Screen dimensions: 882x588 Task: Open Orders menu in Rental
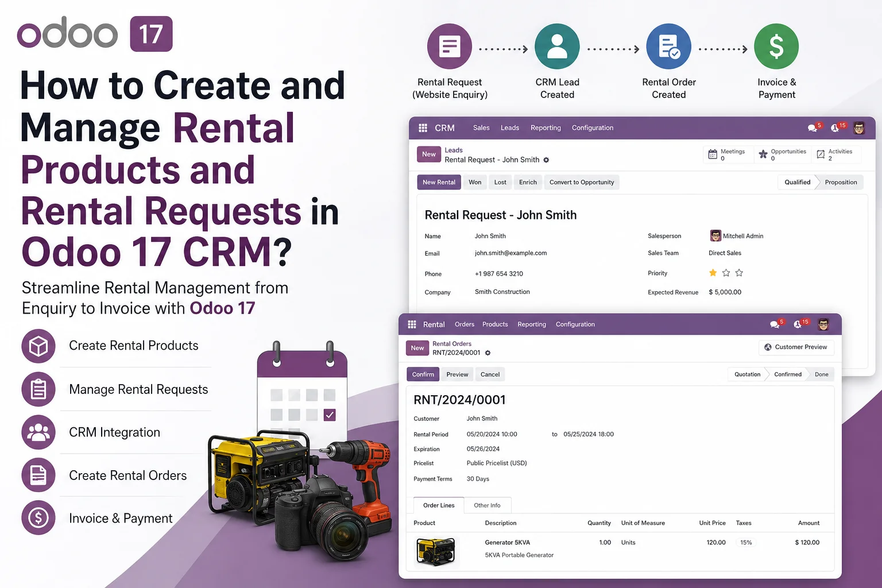(465, 324)
